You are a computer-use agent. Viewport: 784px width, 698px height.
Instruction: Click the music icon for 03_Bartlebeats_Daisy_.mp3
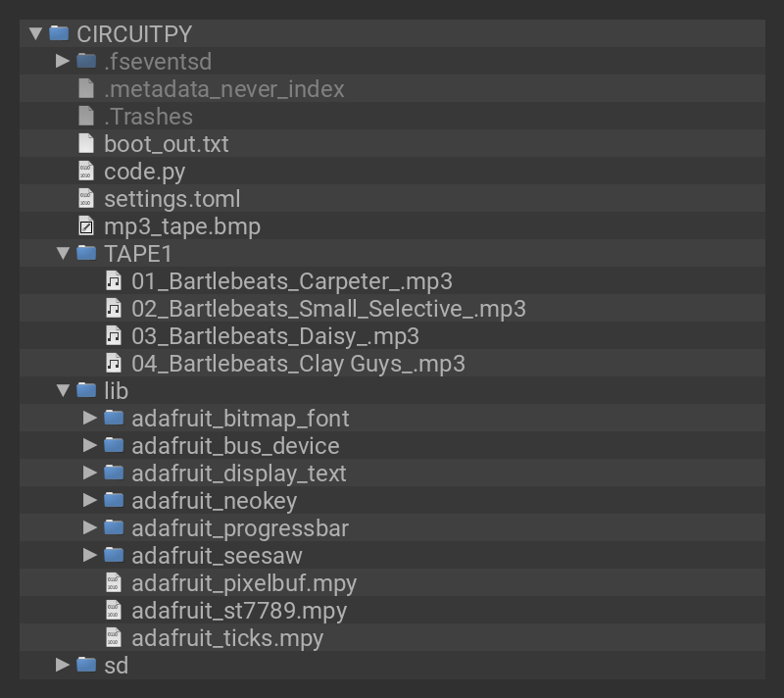click(114, 336)
